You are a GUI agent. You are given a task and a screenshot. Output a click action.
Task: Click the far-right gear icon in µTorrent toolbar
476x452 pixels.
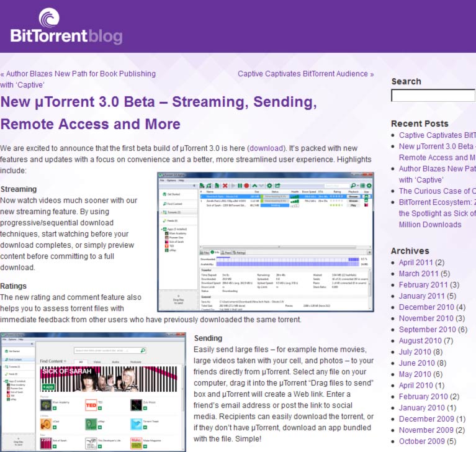(x=369, y=186)
